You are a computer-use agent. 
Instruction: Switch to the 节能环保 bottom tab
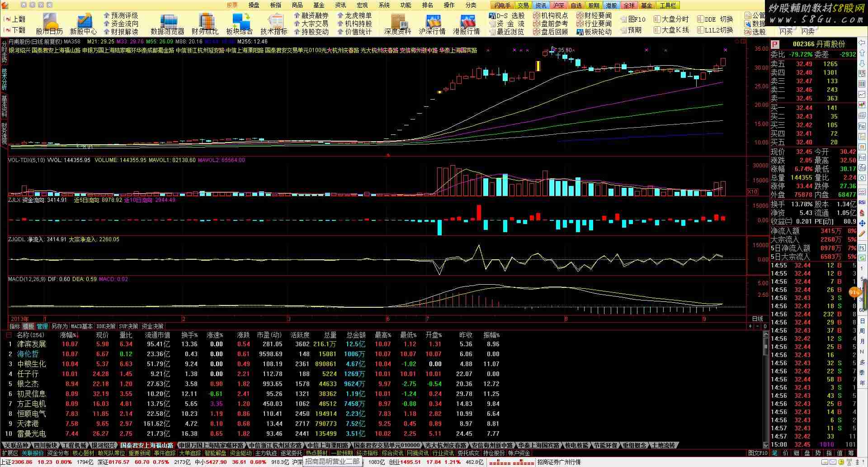605,445
